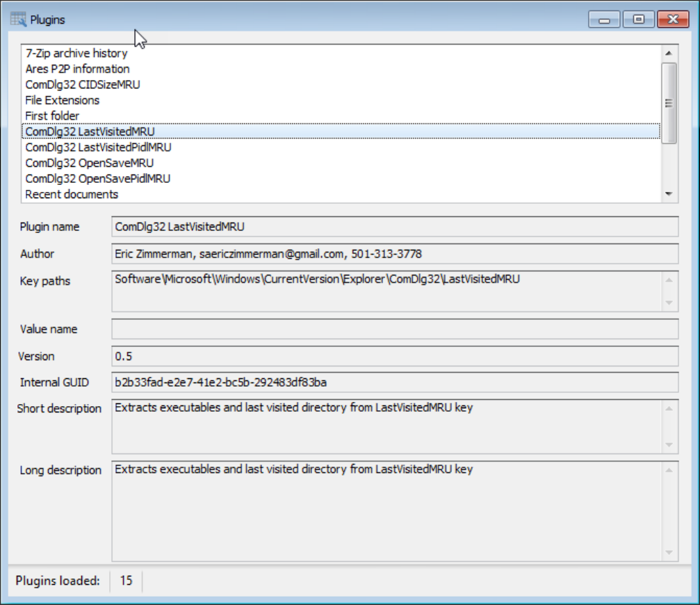This screenshot has width=700, height=605.
Task: Click Key paths scroll up arrow
Action: 669,280
